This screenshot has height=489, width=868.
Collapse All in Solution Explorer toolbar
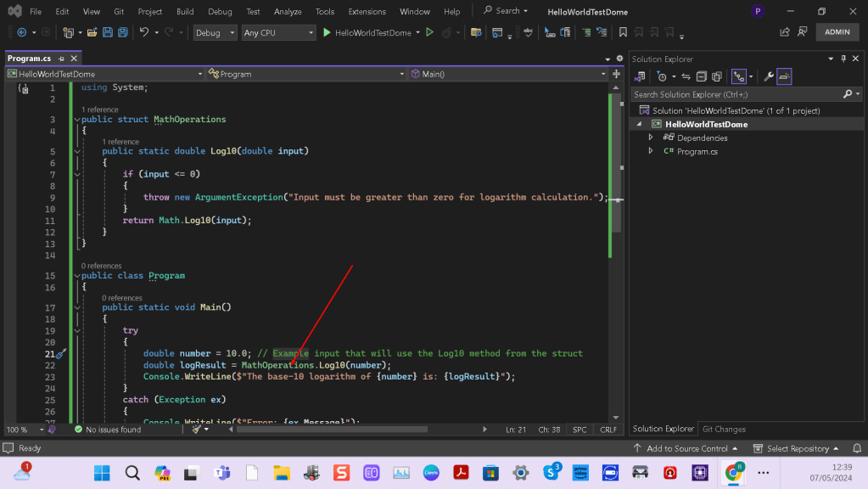[702, 76]
